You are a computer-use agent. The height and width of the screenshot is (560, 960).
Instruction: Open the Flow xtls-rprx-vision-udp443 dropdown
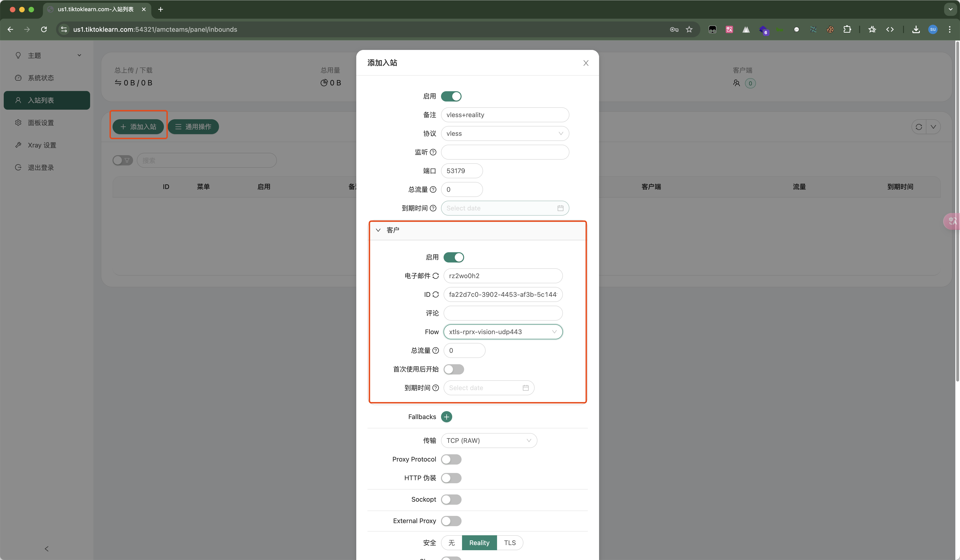click(x=502, y=332)
